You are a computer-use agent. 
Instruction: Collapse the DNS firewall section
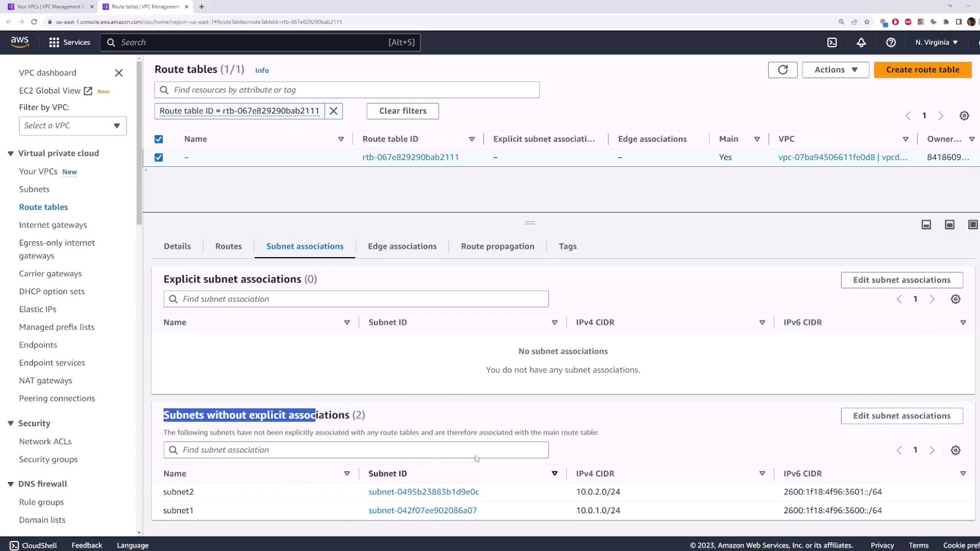pos(10,484)
